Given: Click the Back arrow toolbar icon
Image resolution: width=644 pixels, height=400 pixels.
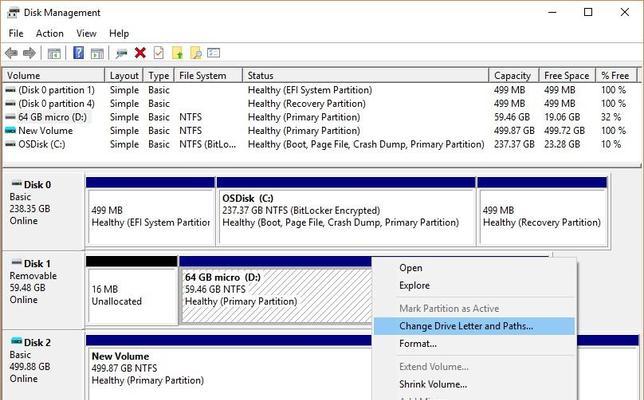Looking at the screenshot, I should pos(11,53).
